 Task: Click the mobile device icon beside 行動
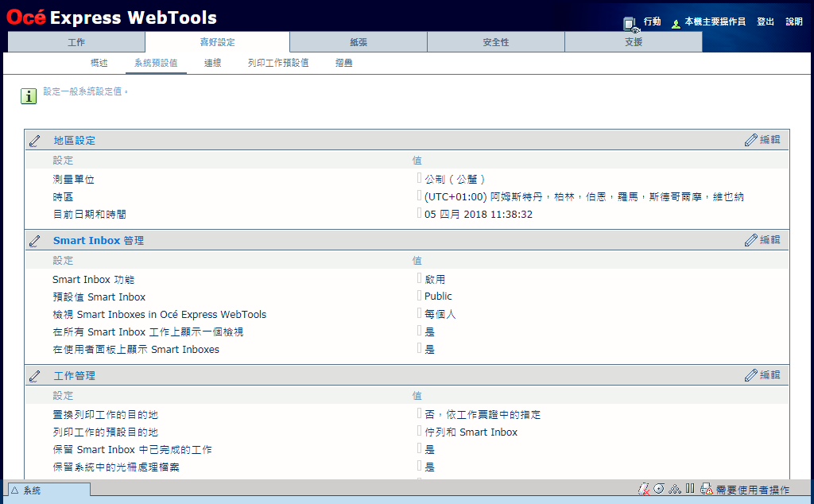(x=630, y=24)
